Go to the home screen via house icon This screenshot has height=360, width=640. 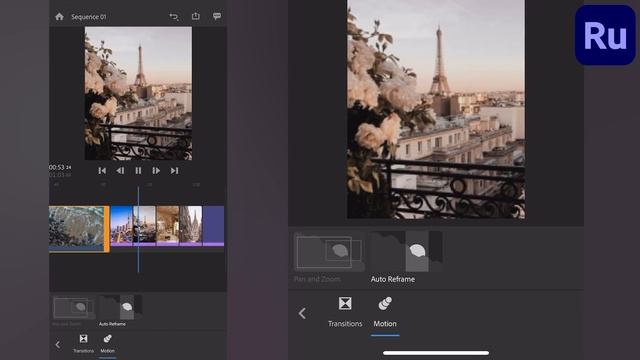coord(59,17)
